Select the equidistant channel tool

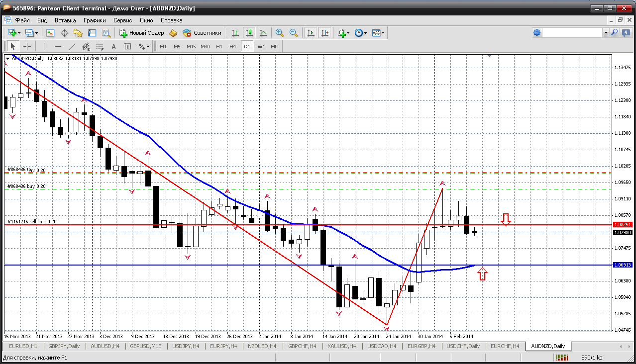86,46
